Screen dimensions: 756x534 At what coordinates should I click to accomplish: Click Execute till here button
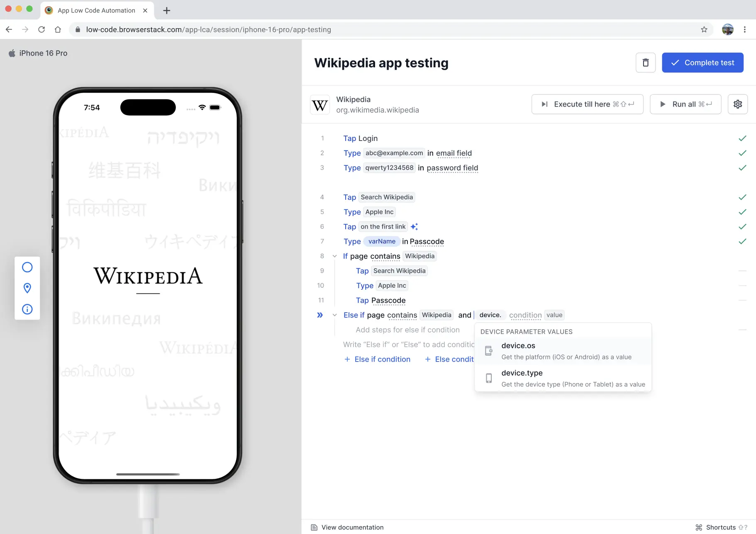(x=587, y=104)
